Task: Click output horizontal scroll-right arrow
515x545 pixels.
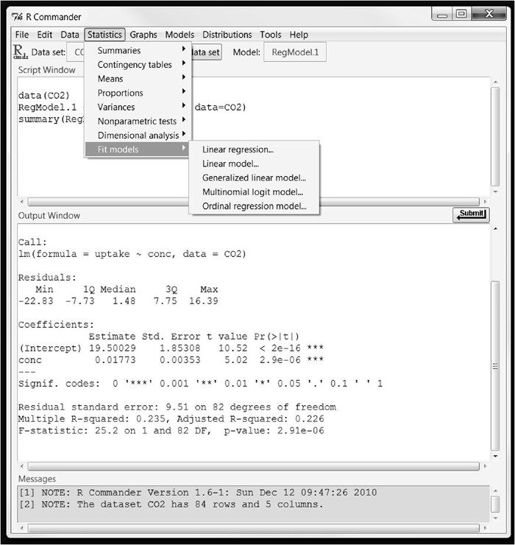Action: point(485,466)
